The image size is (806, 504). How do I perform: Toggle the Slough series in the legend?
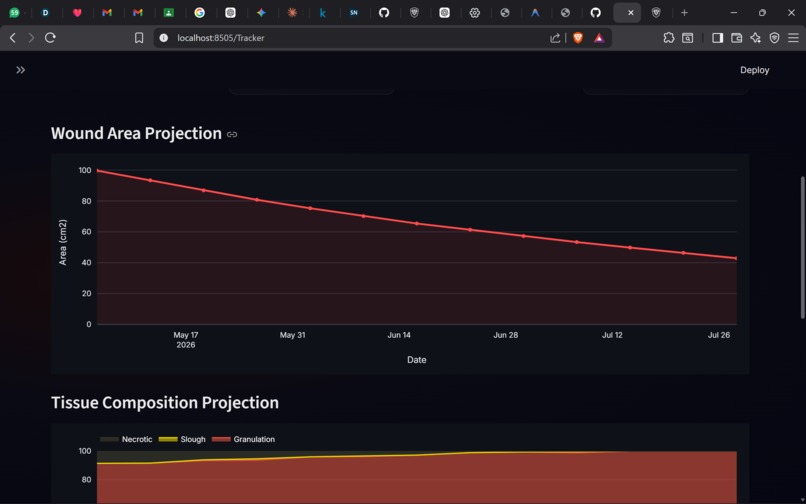pos(182,439)
